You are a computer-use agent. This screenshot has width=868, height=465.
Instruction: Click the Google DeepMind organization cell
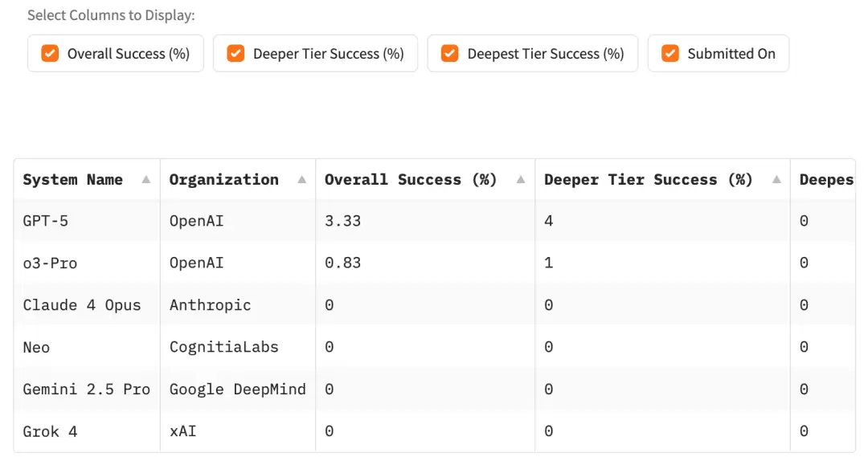coord(237,390)
